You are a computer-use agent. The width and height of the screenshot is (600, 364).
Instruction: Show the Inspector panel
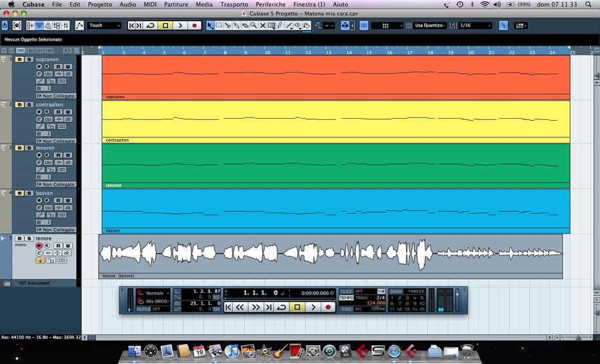[31, 25]
